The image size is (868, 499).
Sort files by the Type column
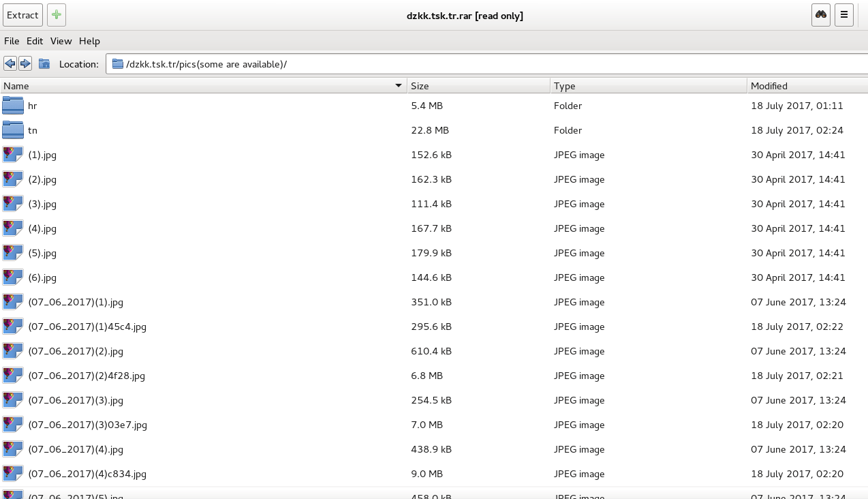647,86
